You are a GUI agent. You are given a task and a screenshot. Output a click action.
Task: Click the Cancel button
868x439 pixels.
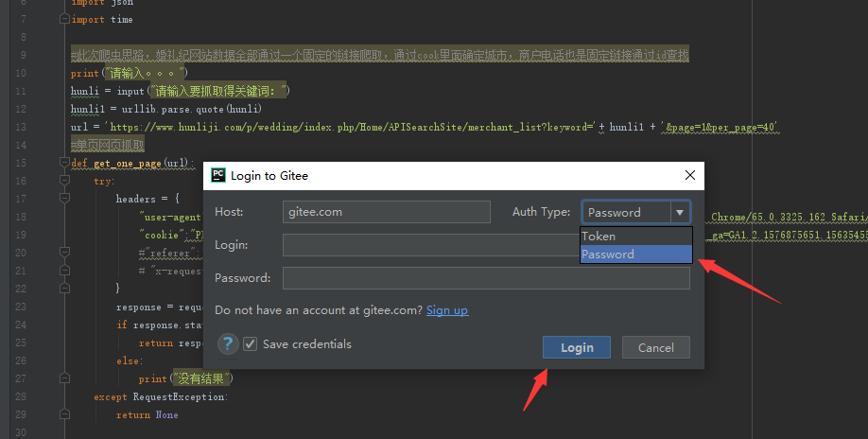[656, 347]
